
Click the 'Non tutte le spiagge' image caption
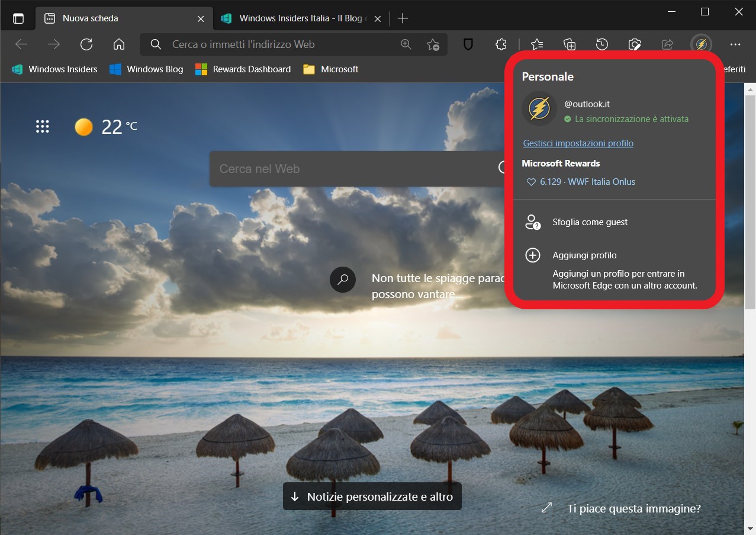[438, 286]
